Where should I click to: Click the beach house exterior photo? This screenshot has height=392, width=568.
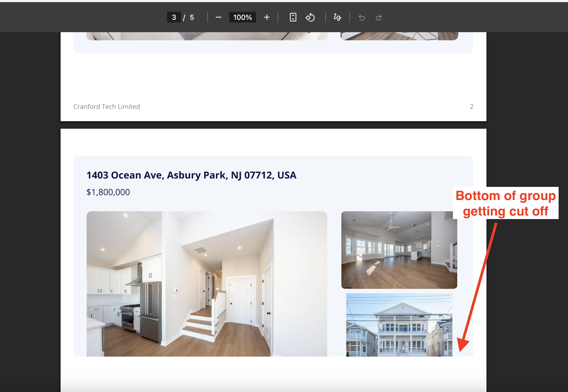pyautogui.click(x=399, y=325)
